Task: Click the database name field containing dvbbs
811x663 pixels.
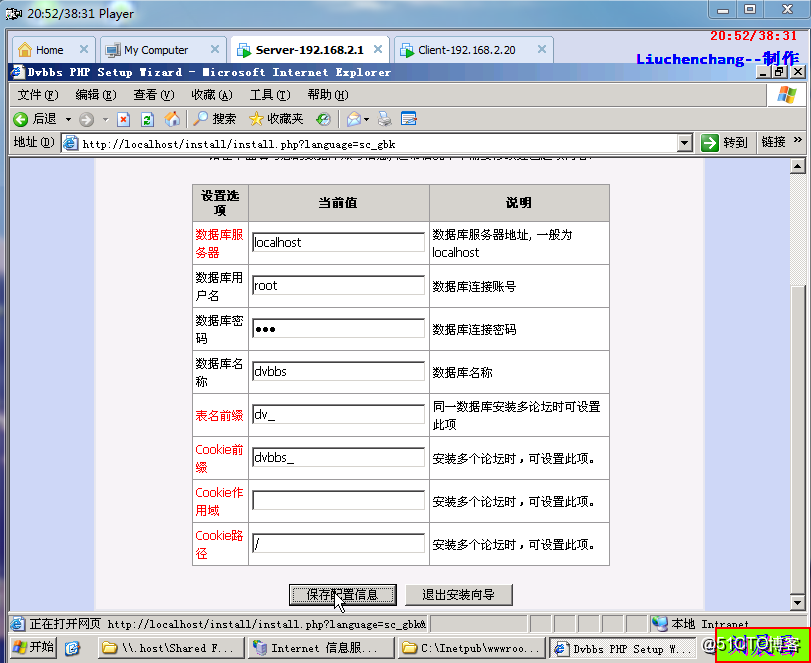Action: click(338, 371)
